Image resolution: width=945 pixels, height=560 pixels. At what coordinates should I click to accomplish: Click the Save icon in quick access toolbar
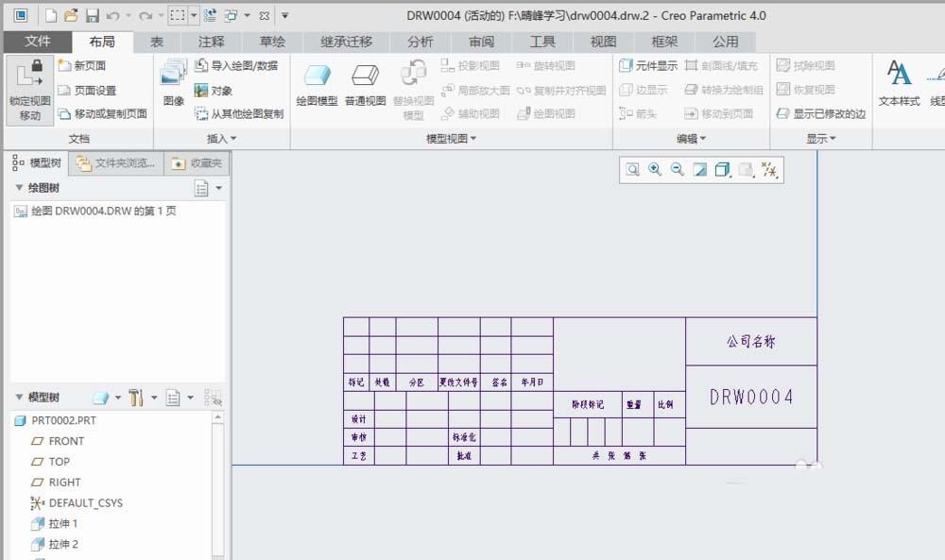pos(92,13)
